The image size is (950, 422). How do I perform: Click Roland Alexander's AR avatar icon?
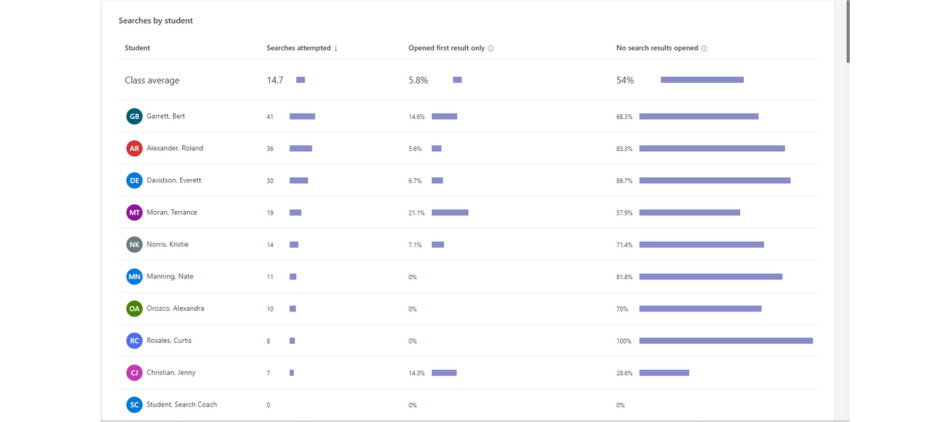[x=134, y=148]
